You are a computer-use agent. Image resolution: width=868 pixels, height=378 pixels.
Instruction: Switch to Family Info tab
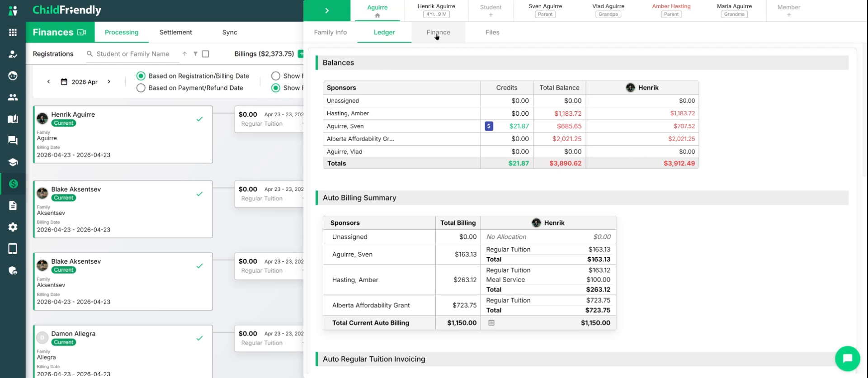point(330,32)
